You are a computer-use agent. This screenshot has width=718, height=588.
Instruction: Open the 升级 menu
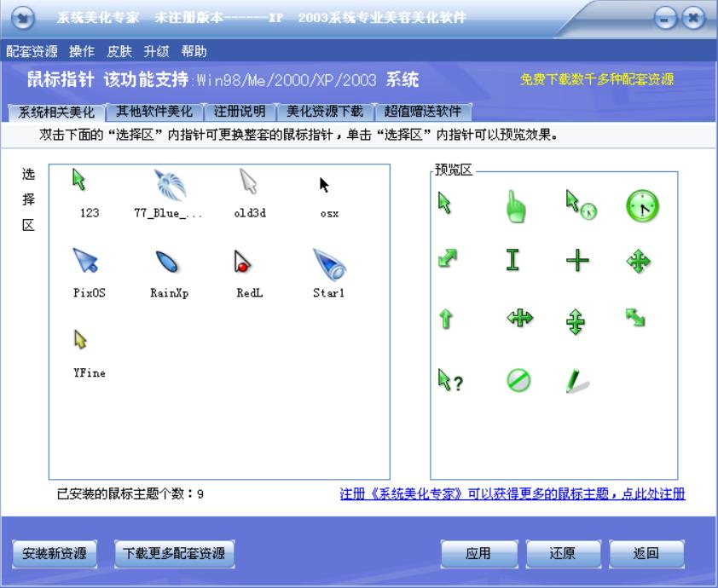point(156,51)
